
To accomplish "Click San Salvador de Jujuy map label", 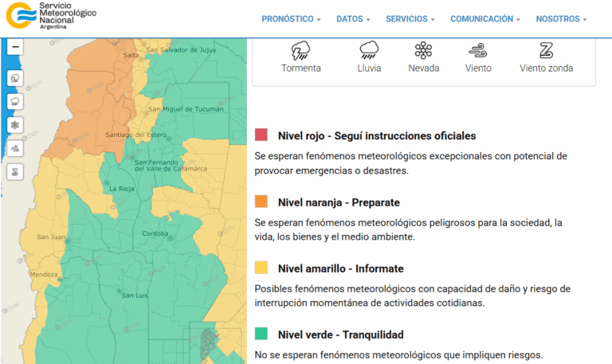I will [181, 50].
